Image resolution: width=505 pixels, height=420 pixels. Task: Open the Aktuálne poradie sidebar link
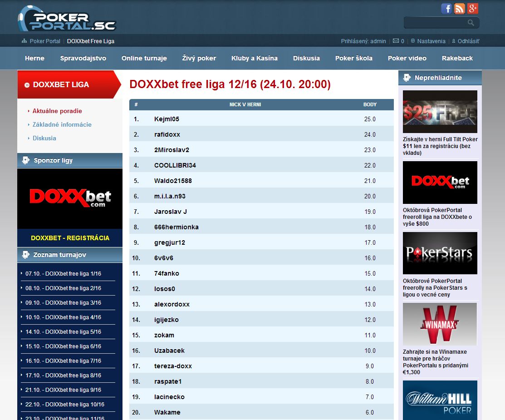57,111
